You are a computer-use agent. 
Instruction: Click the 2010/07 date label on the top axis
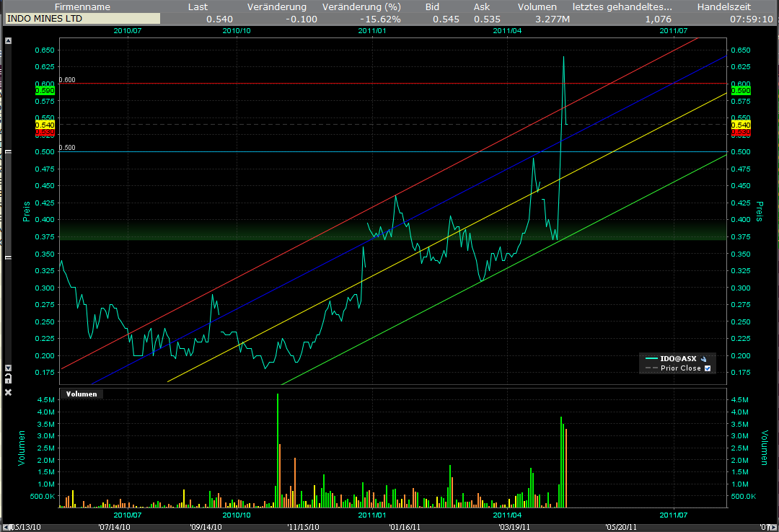[x=128, y=31]
